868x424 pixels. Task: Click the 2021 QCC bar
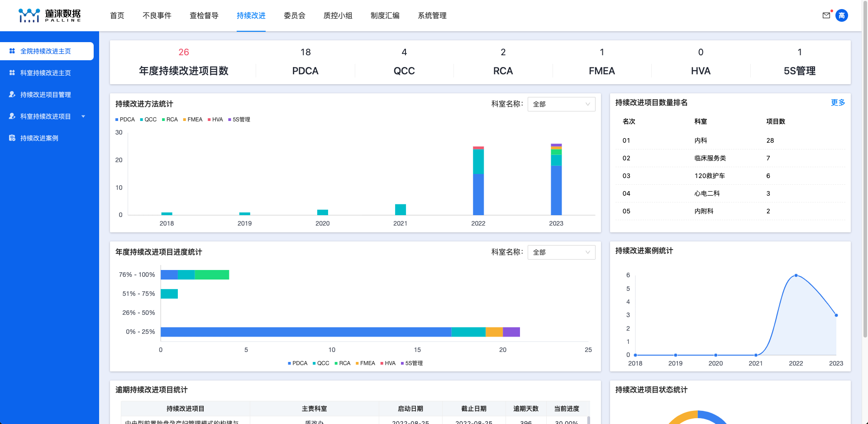click(401, 210)
